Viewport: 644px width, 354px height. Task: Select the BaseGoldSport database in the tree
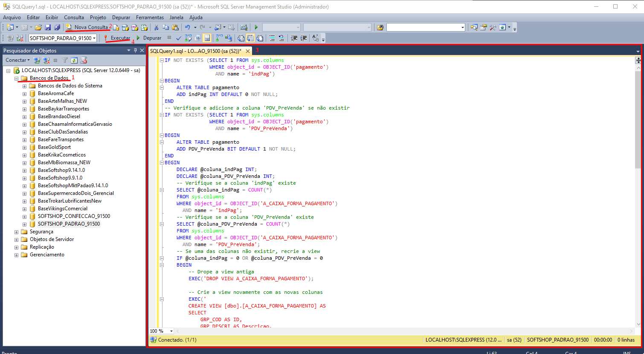[x=54, y=147]
